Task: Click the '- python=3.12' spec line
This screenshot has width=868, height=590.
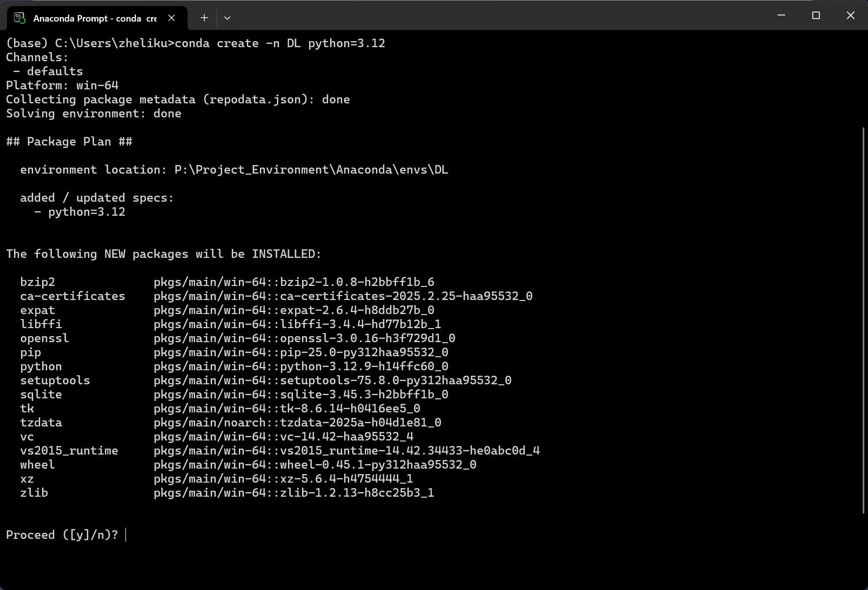Action: (x=80, y=212)
